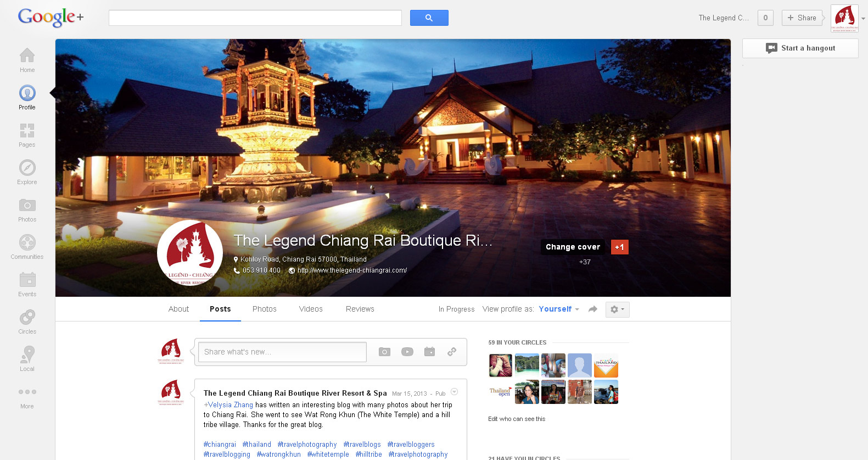The image size is (868, 460).
Task: Click Start a hangout button
Action: [x=800, y=48]
